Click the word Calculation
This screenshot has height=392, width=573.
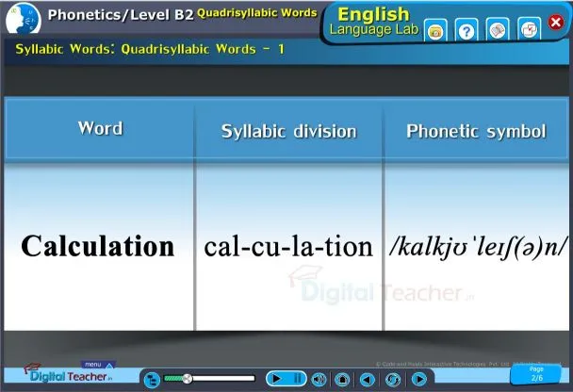98,246
